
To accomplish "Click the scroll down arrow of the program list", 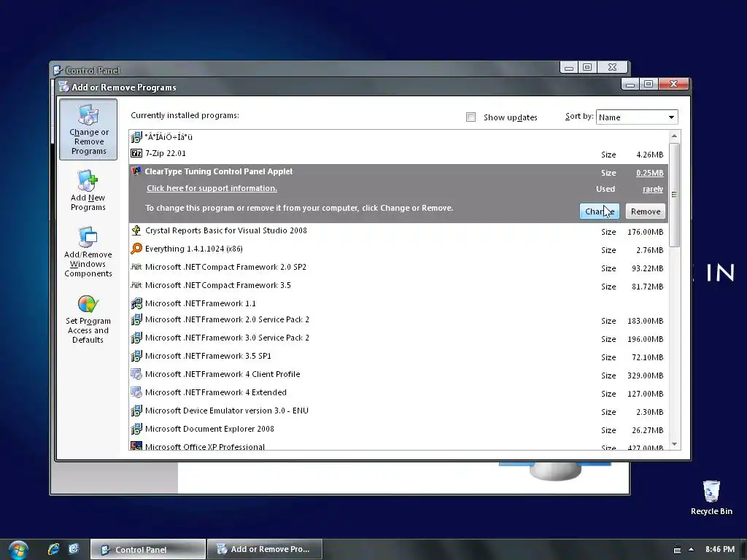I will (x=674, y=444).
